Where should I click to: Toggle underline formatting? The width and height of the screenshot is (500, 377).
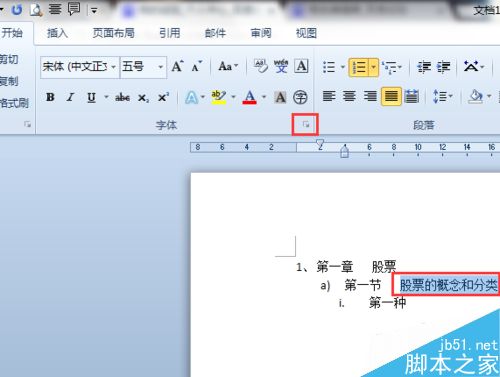[x=91, y=97]
